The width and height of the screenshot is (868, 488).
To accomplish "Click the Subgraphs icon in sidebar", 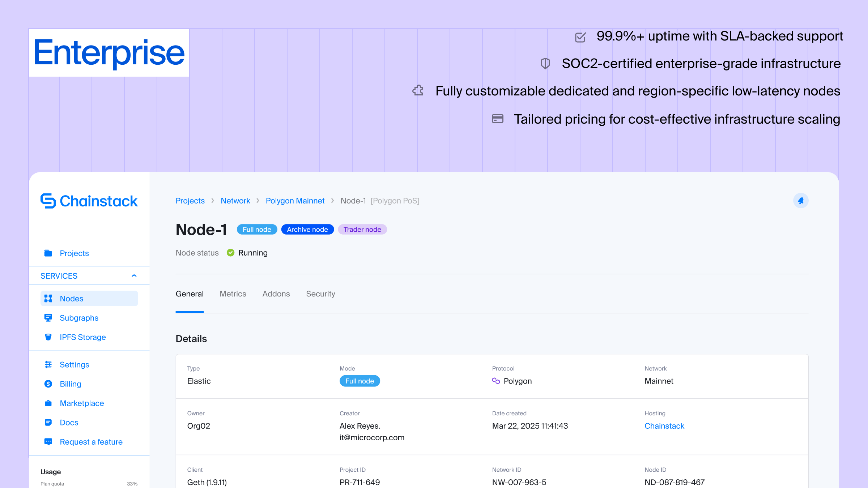I will click(x=48, y=318).
